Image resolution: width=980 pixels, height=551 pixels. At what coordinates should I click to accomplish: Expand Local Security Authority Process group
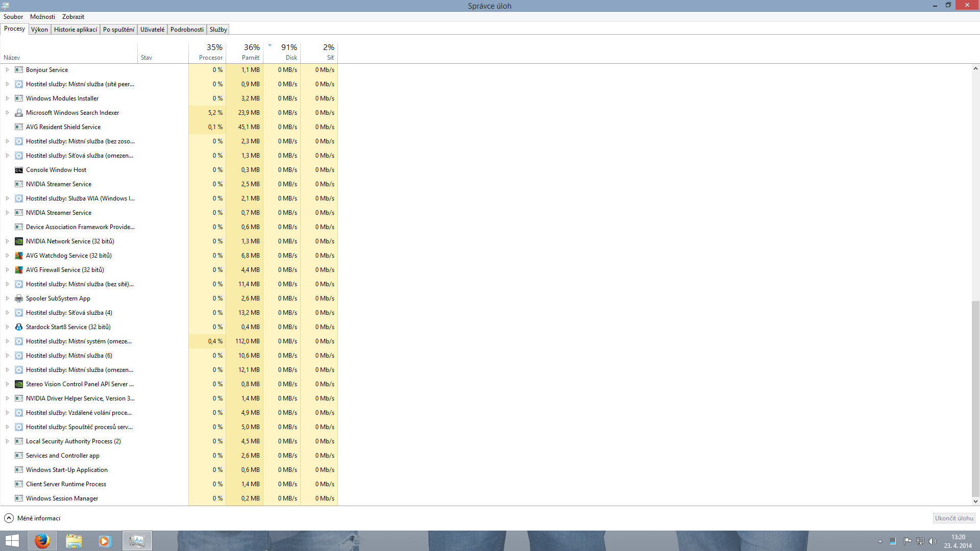point(7,441)
